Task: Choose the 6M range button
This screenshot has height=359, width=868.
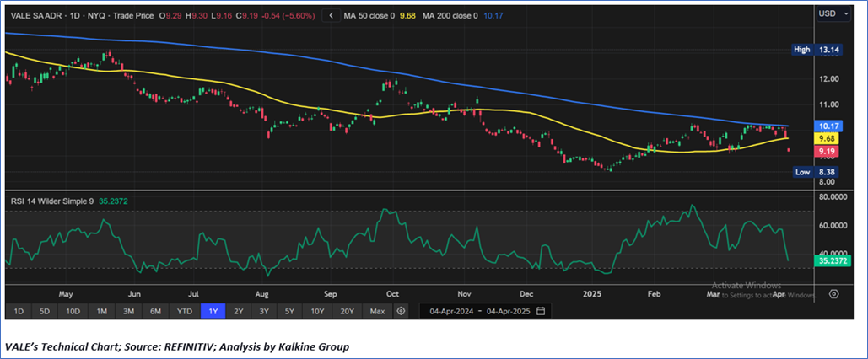Action: 155,311
